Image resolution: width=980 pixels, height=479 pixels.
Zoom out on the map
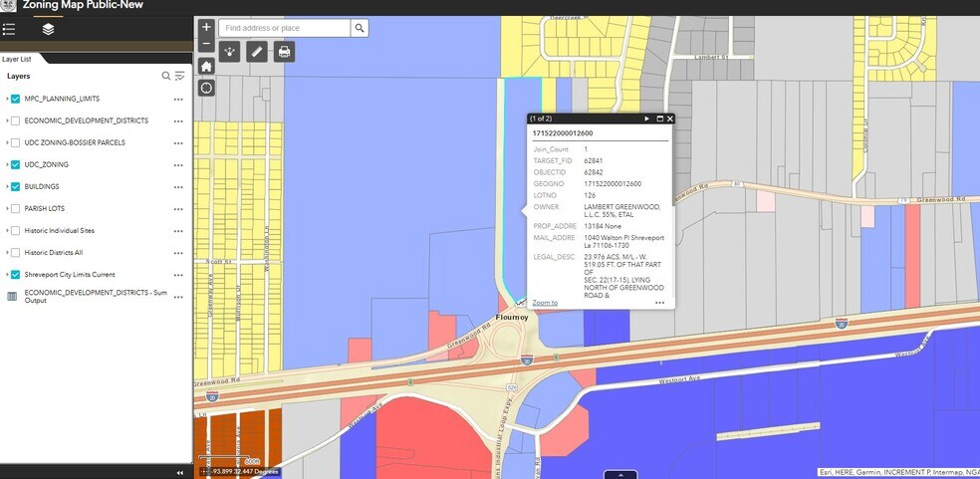(206, 44)
